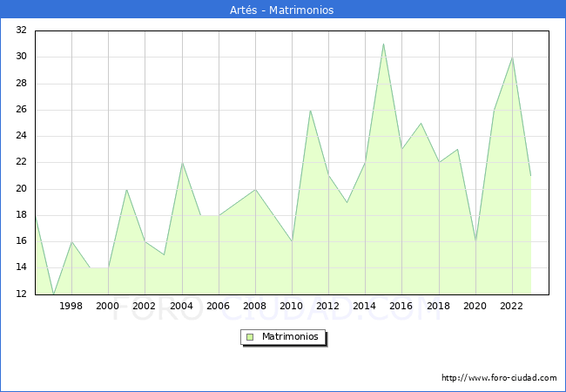Click the 2017 data point at 25

[x=421, y=123]
